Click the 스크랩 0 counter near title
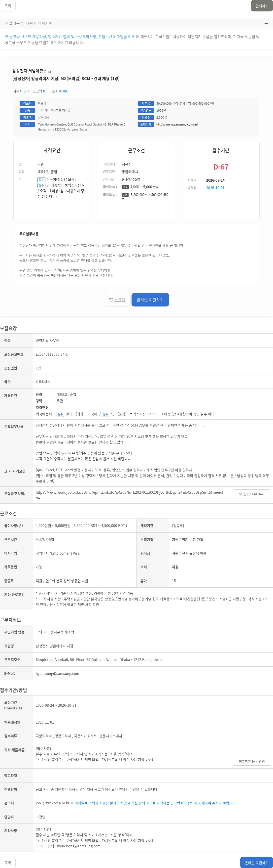Image resolution: width=273 pixels, height=868 pixels. pos(39,91)
